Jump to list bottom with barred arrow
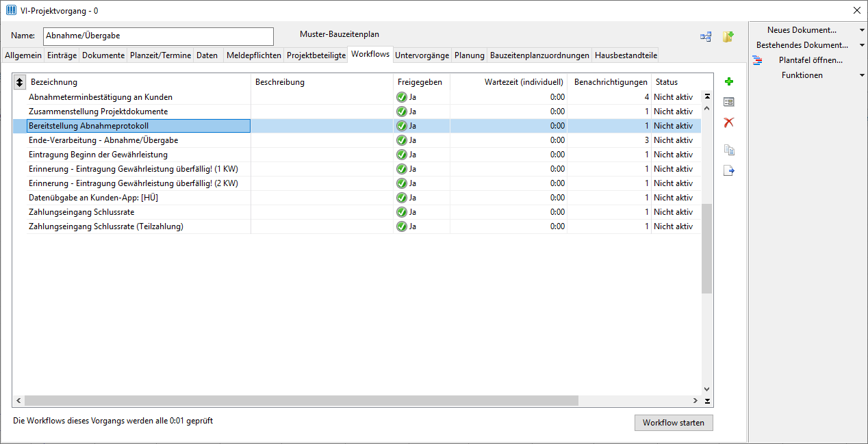Viewport: 868px width, 444px height. (707, 401)
